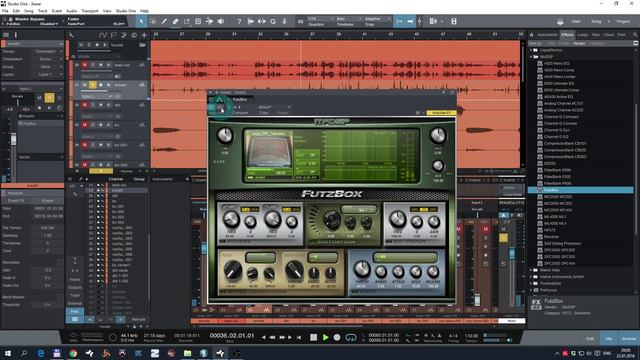
Task: Click the Mix button at bottom right
Action: pyautogui.click(x=609, y=338)
